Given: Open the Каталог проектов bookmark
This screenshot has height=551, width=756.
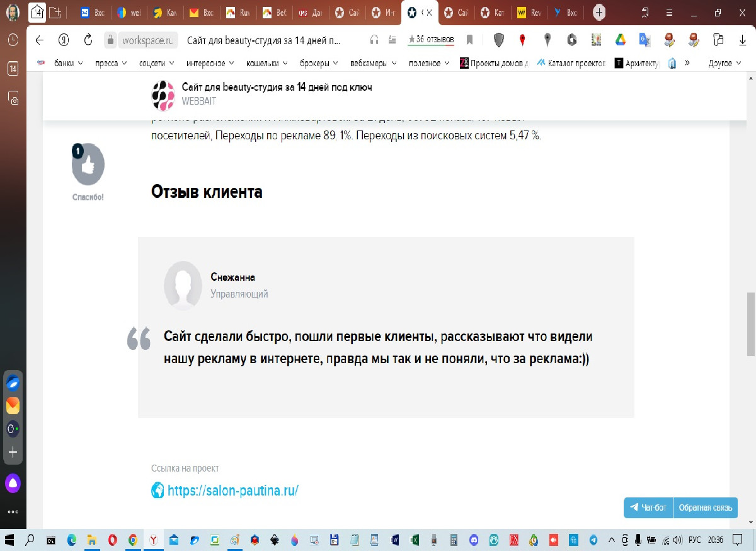Looking at the screenshot, I should click(x=571, y=63).
